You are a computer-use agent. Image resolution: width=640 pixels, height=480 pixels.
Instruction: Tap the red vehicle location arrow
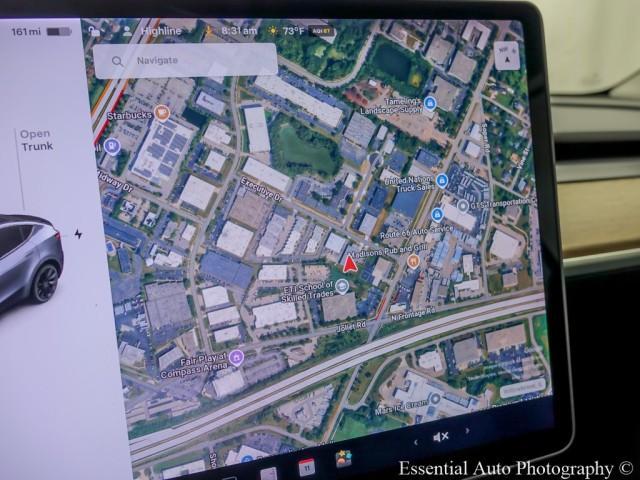(x=349, y=264)
